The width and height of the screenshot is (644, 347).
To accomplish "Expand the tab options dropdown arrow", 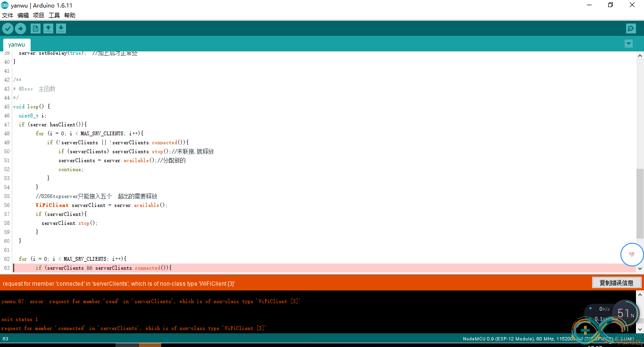I will pos(628,44).
